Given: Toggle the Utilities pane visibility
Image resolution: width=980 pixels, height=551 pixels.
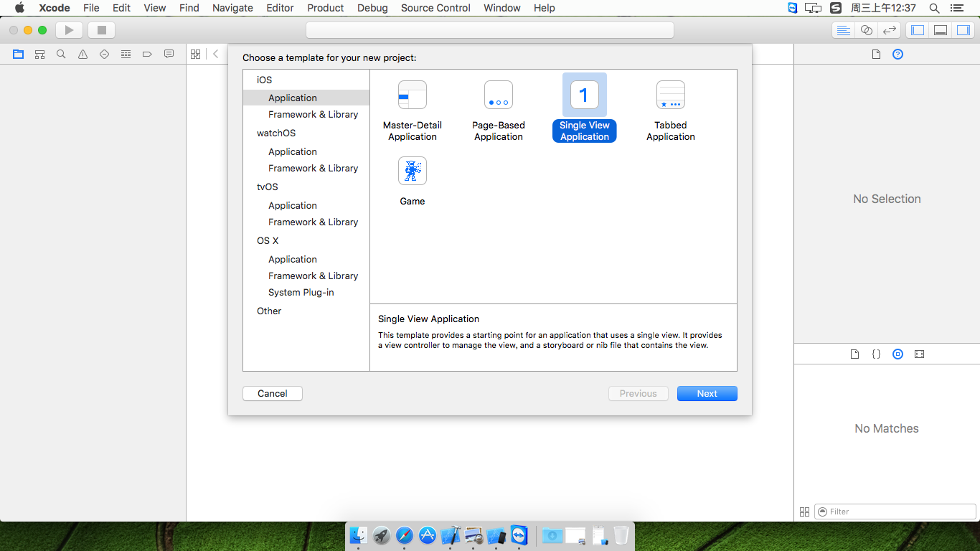Looking at the screenshot, I should [963, 30].
